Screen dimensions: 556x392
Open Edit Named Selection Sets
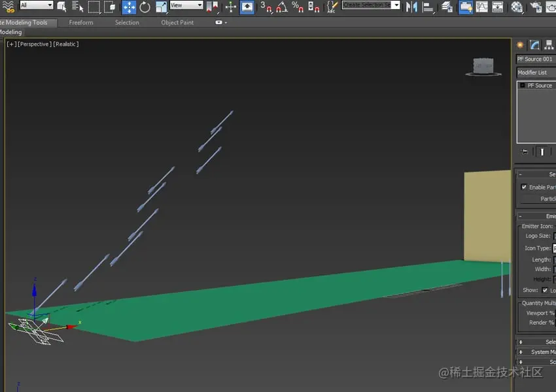click(x=332, y=7)
